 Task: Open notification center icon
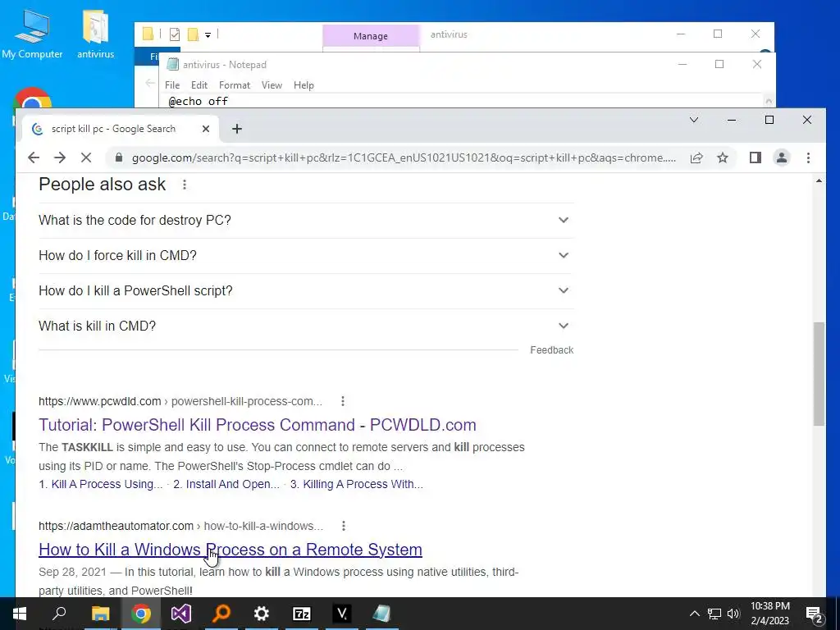tap(815, 614)
